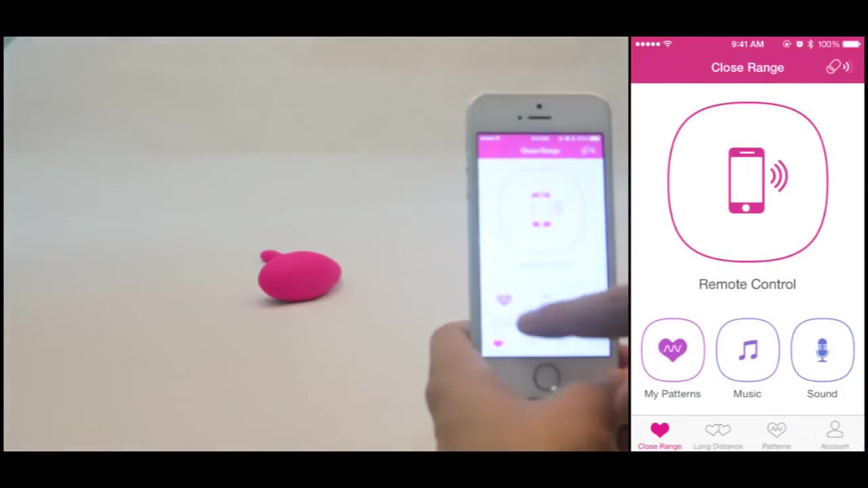Open Account settings tab
The height and width of the screenshot is (488, 868).
(834, 434)
